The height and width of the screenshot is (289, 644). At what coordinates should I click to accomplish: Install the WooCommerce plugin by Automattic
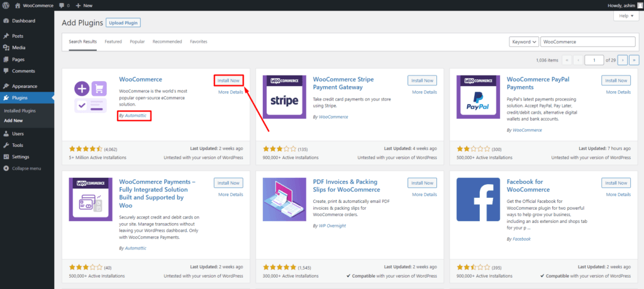click(x=228, y=80)
